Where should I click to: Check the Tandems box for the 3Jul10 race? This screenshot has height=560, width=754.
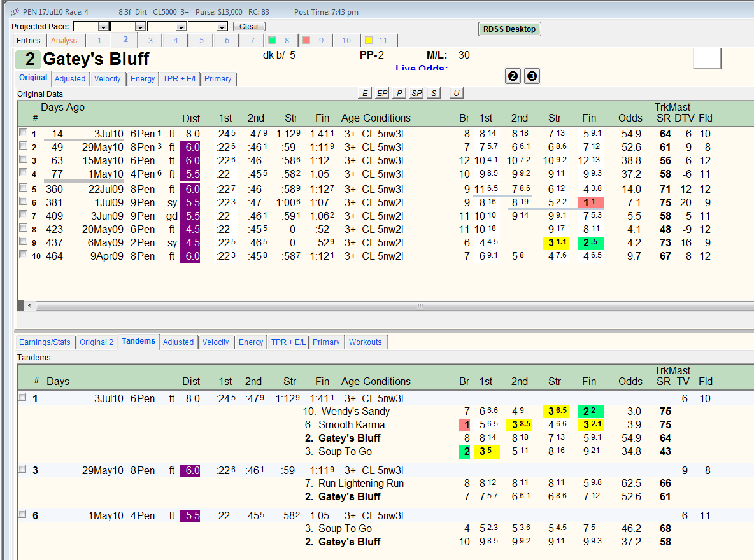tap(22, 396)
